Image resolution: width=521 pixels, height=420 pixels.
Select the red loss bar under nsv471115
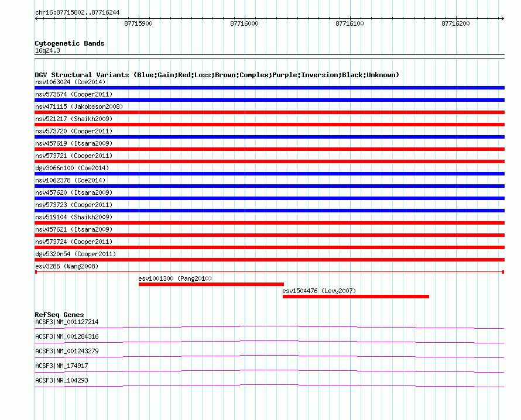[x=269, y=112]
